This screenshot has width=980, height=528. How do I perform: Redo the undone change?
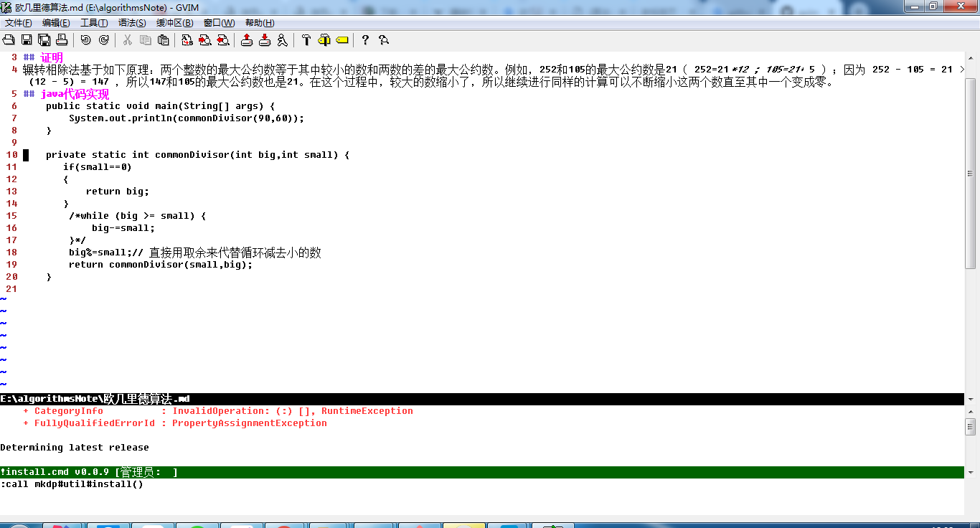[x=102, y=40]
